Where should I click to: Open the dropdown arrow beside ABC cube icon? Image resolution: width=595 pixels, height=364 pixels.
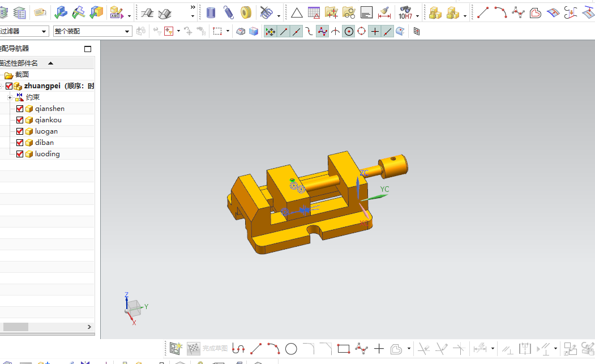pyautogui.click(x=130, y=16)
